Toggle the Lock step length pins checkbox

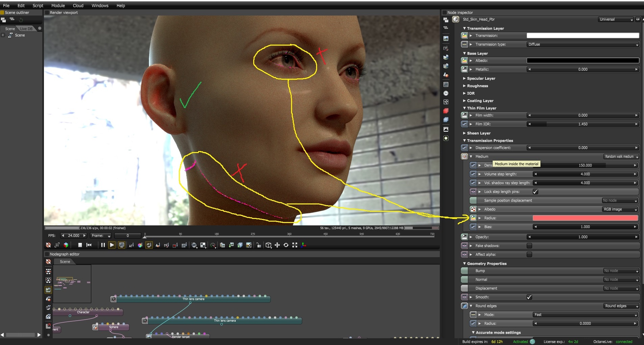tap(535, 192)
